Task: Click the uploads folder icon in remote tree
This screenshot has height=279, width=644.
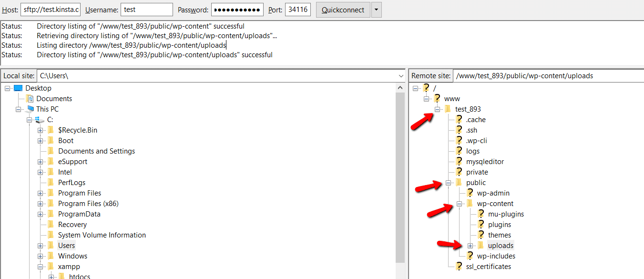Action: (x=480, y=246)
